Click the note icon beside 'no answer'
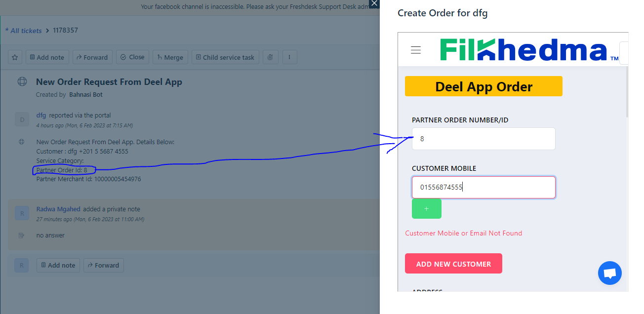The image size is (644, 314). (22, 235)
